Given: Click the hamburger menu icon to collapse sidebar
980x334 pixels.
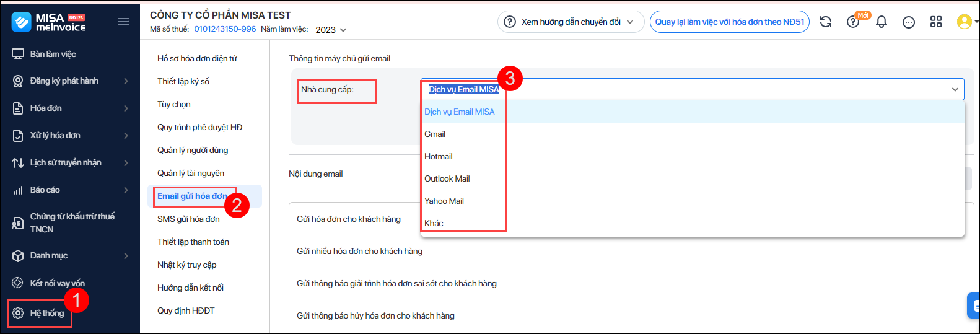Looking at the screenshot, I should (123, 22).
